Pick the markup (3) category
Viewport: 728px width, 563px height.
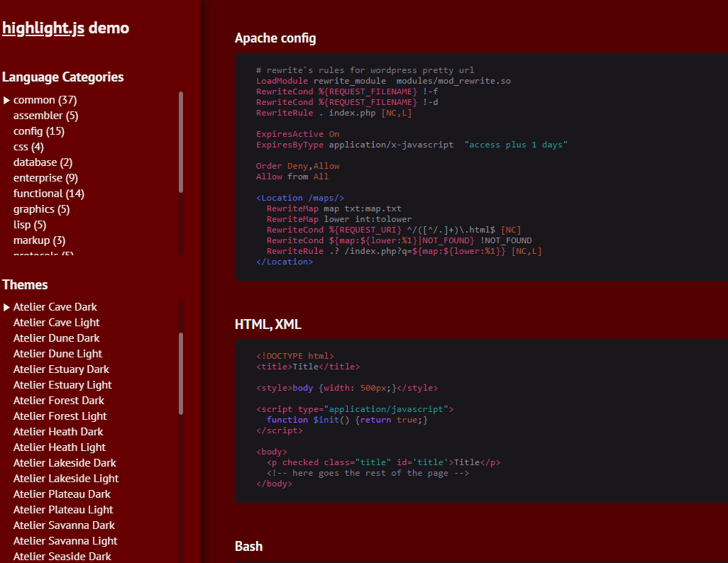tap(39, 240)
